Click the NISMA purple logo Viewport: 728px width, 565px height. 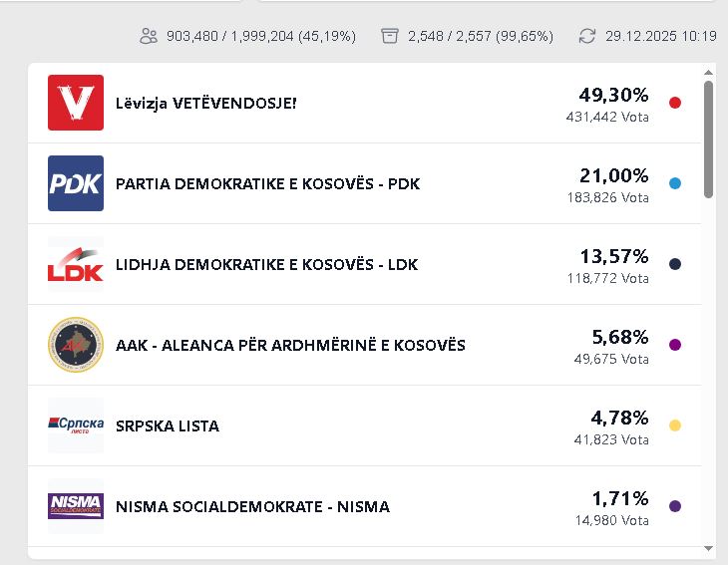pos(76,506)
